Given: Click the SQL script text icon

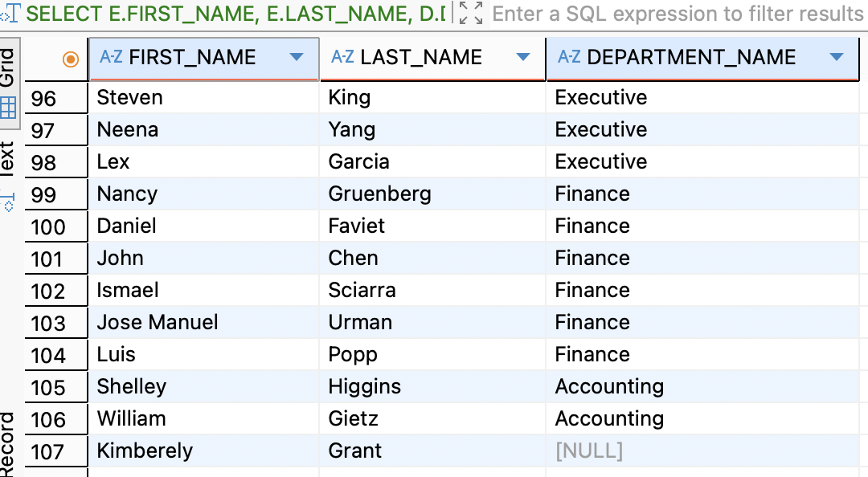Looking at the screenshot, I should tap(11, 14).
